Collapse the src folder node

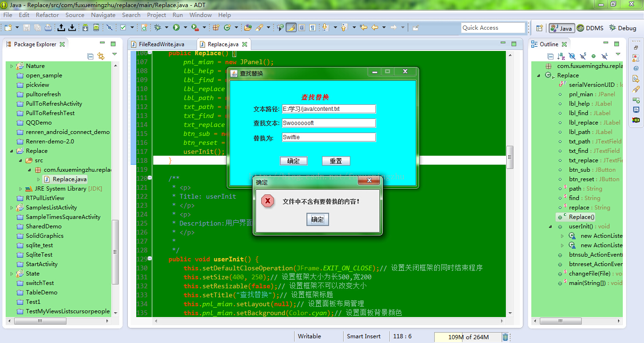[x=21, y=160]
